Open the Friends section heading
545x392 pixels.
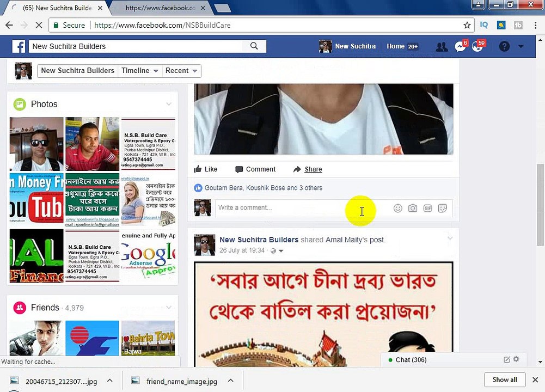pos(45,308)
